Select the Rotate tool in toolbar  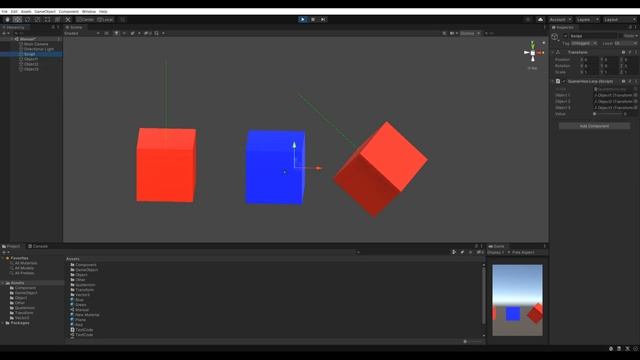point(27,20)
